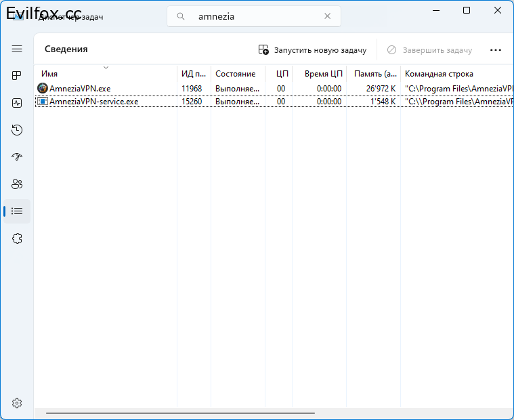This screenshot has width=514, height=420.
Task: Open the hamburger navigation menu
Action: pos(17,49)
